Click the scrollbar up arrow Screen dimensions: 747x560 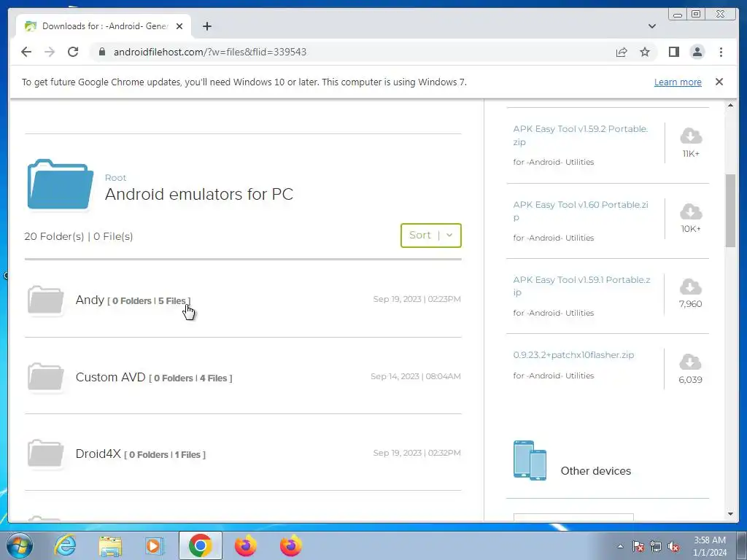(x=730, y=105)
